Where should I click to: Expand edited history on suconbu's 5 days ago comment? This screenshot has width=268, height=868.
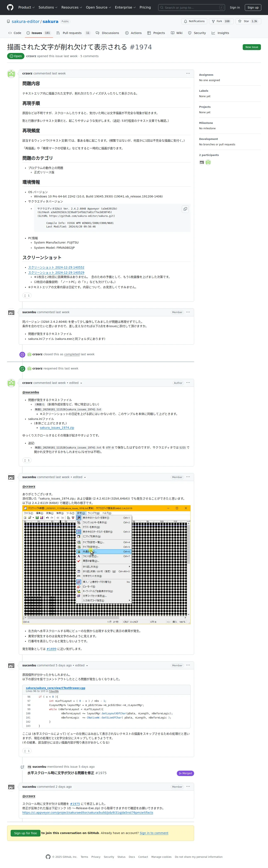(x=82, y=666)
